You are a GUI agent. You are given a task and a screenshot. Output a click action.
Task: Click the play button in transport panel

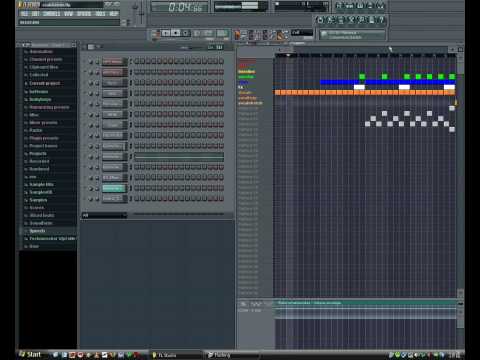pos(166,33)
